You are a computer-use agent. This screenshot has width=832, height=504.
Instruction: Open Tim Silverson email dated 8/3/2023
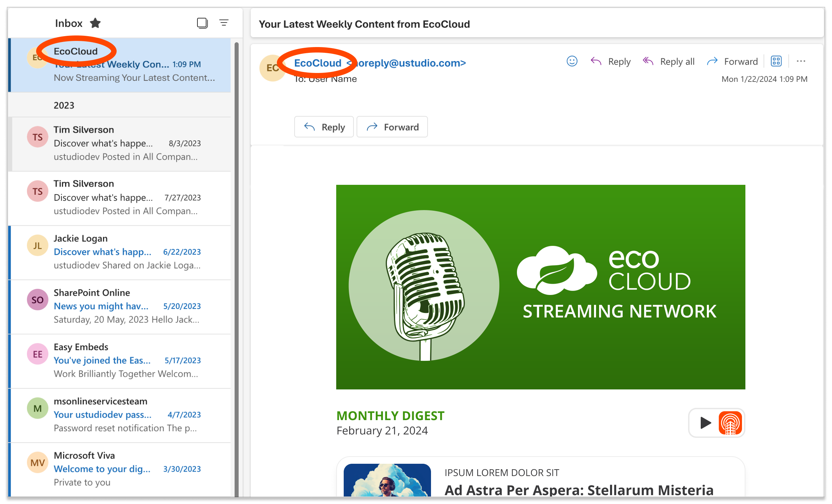(x=120, y=144)
